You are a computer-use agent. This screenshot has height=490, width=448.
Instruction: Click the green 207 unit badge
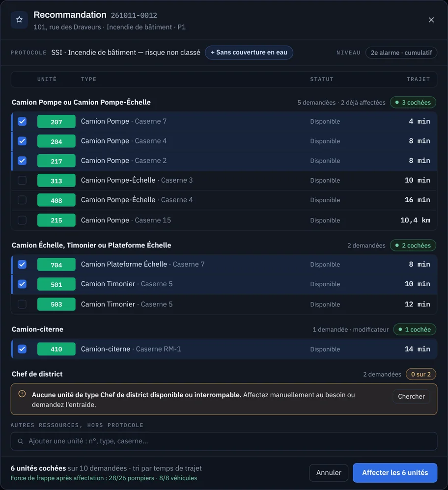coord(56,122)
